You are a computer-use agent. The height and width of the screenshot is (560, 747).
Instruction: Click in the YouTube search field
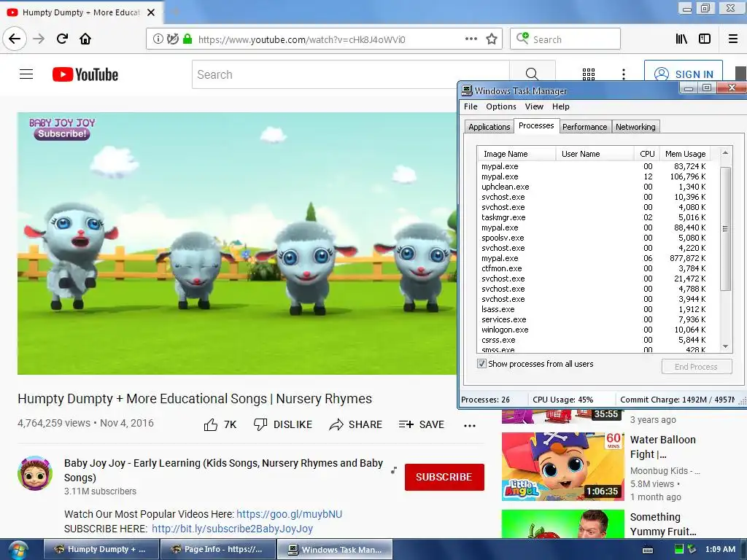(x=351, y=74)
